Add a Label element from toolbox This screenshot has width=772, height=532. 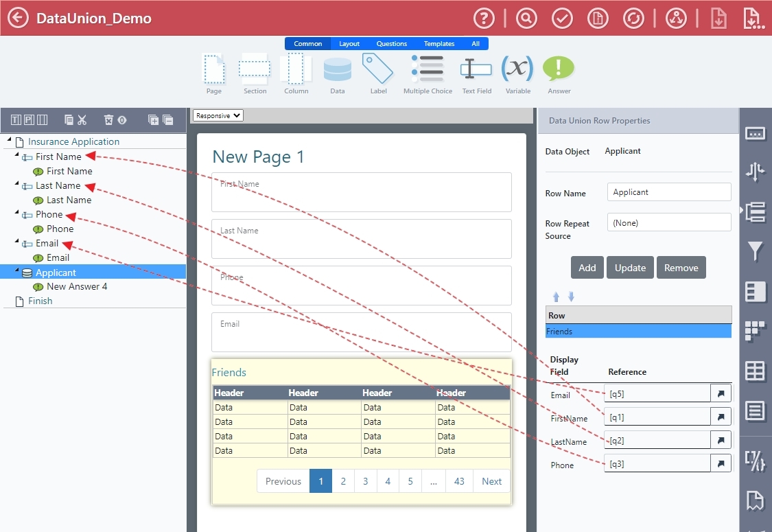pos(378,74)
